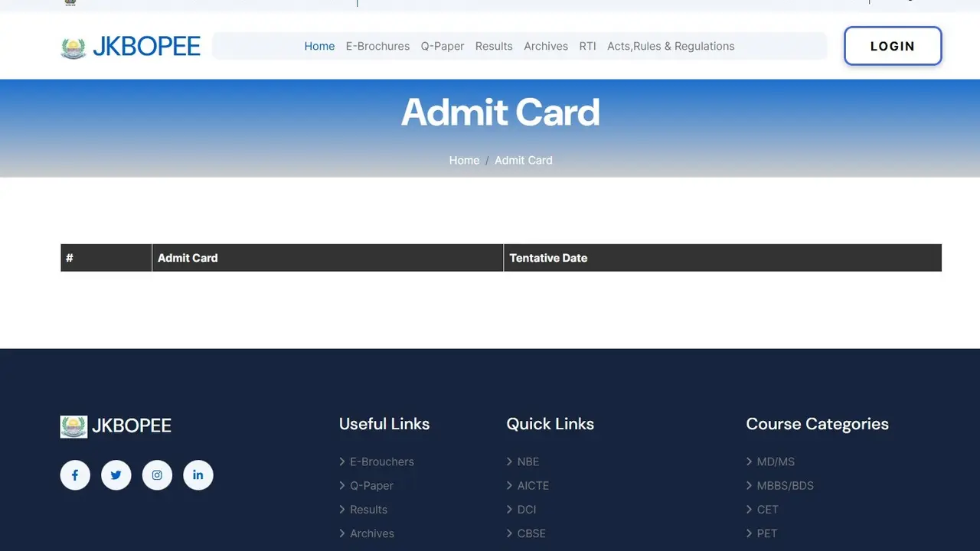Click the JKBOPEE logo in footer

point(115,425)
